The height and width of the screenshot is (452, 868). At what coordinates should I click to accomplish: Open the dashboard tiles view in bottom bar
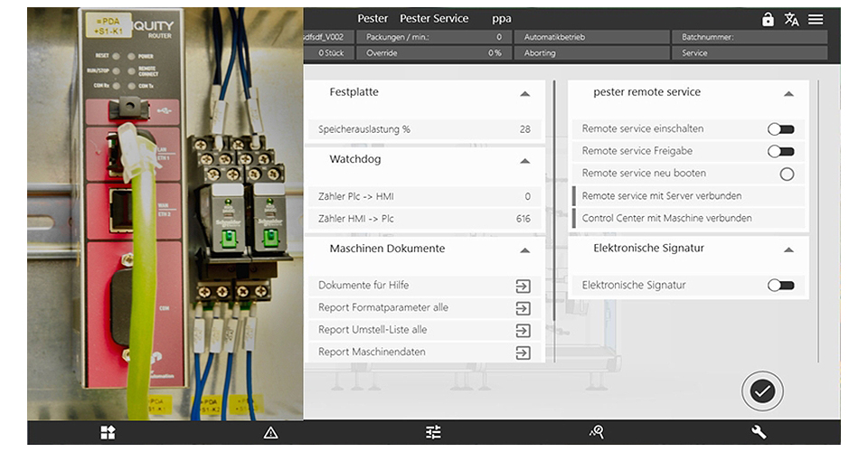pyautogui.click(x=108, y=433)
